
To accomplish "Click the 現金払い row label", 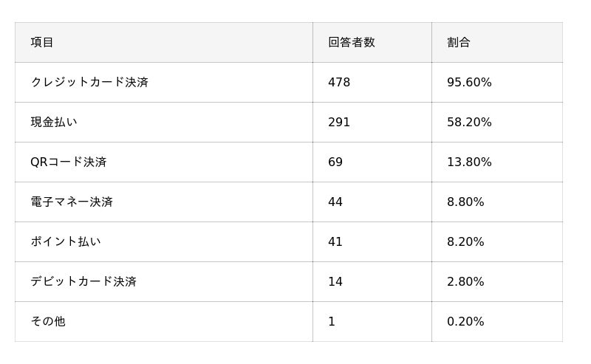I will click(x=54, y=122).
